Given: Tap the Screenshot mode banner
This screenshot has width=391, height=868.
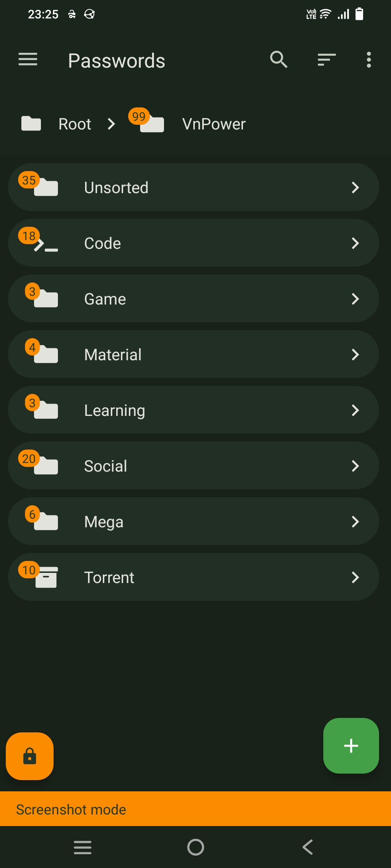Looking at the screenshot, I should coord(195,809).
